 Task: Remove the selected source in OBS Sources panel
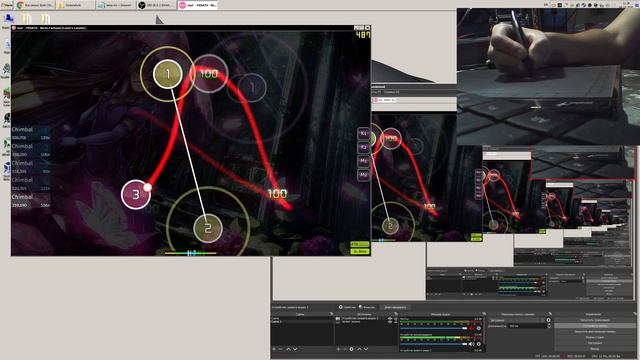point(344,349)
